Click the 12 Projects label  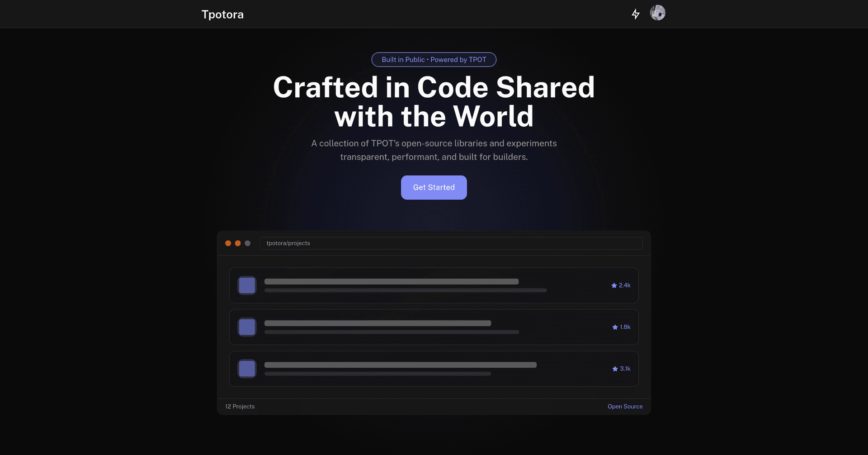(240, 407)
